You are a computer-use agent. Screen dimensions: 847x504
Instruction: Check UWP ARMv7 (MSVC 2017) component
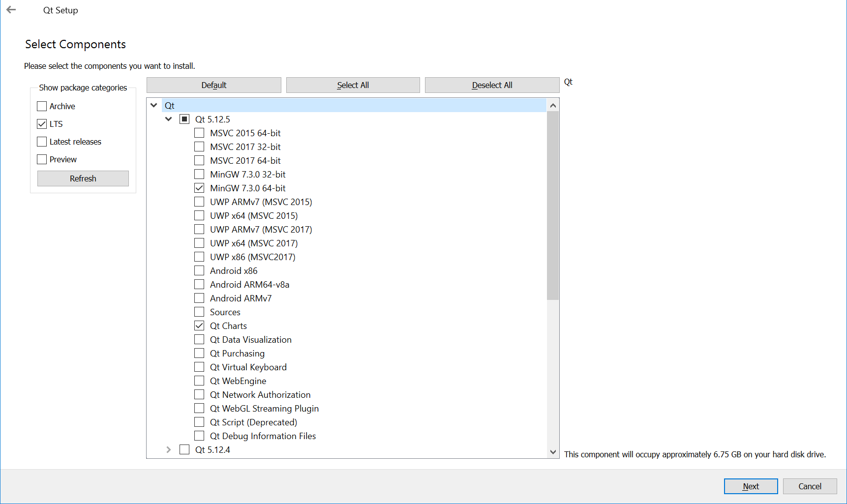click(199, 229)
